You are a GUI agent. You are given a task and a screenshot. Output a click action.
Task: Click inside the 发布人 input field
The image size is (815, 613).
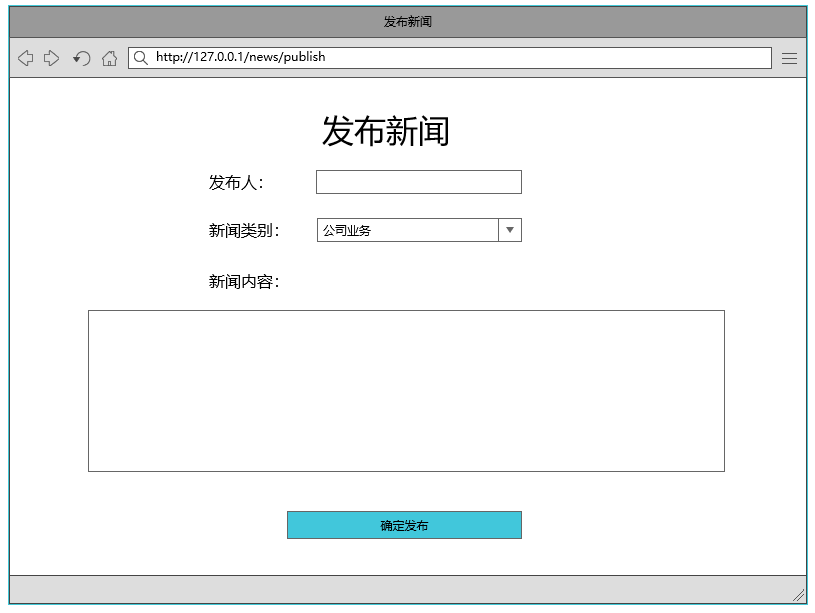(417, 181)
